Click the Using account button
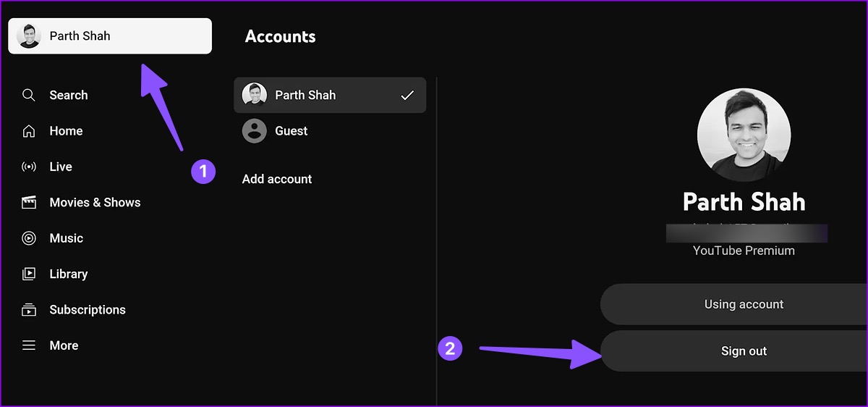Viewport: 868px width, 407px height. 744,304
